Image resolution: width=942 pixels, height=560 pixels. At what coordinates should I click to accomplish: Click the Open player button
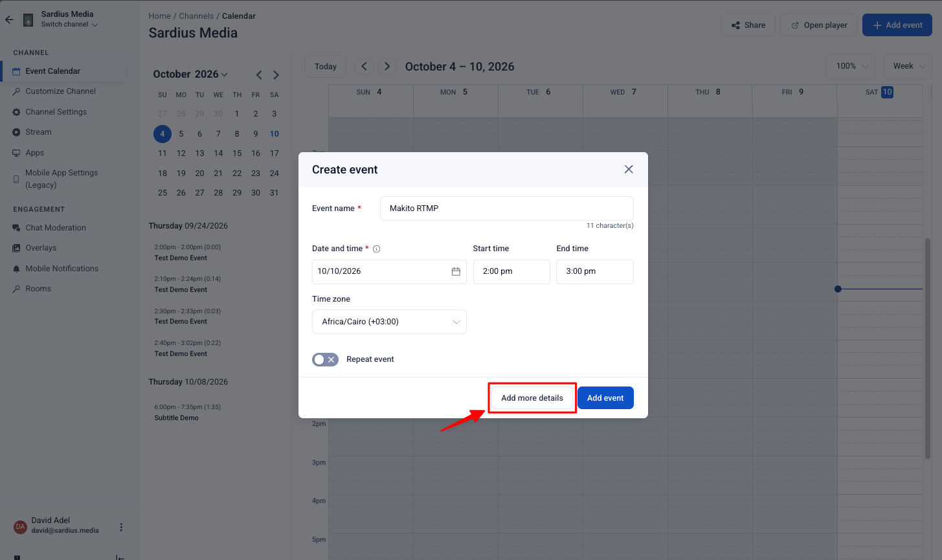818,25
